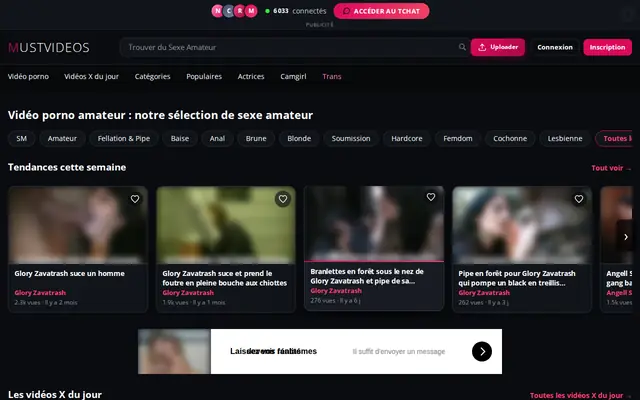Click heart icon on the 276 vues video

tap(431, 197)
